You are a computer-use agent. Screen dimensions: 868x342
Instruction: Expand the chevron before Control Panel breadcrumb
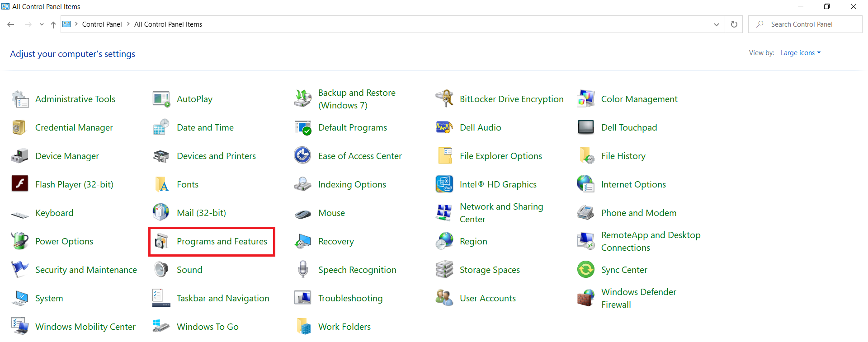pyautogui.click(x=76, y=24)
